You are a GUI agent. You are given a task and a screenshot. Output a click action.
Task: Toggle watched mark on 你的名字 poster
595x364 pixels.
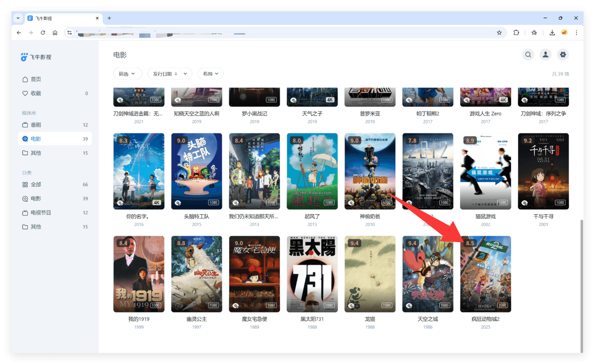coord(120,203)
